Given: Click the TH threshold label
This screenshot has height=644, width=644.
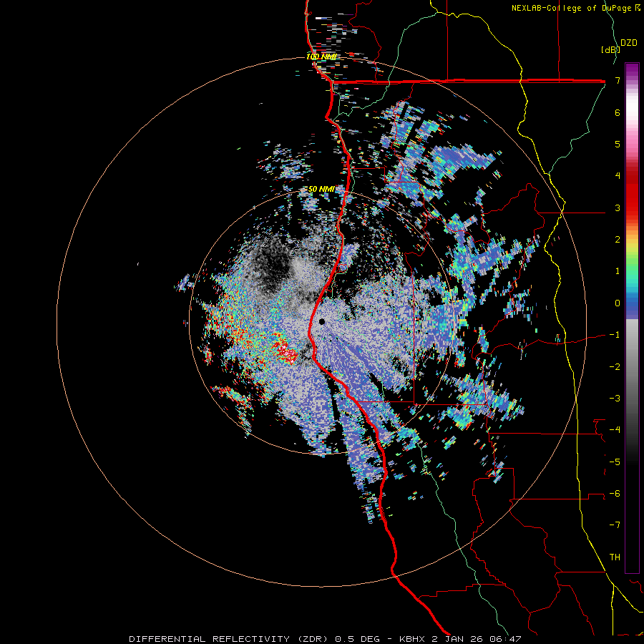Looking at the screenshot, I should tap(615, 557).
